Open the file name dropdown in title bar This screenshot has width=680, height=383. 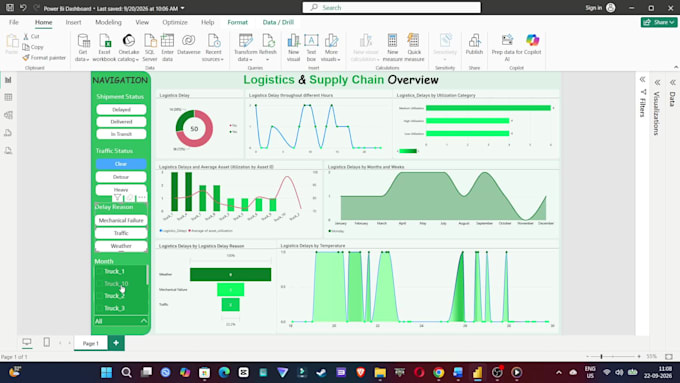[183, 8]
